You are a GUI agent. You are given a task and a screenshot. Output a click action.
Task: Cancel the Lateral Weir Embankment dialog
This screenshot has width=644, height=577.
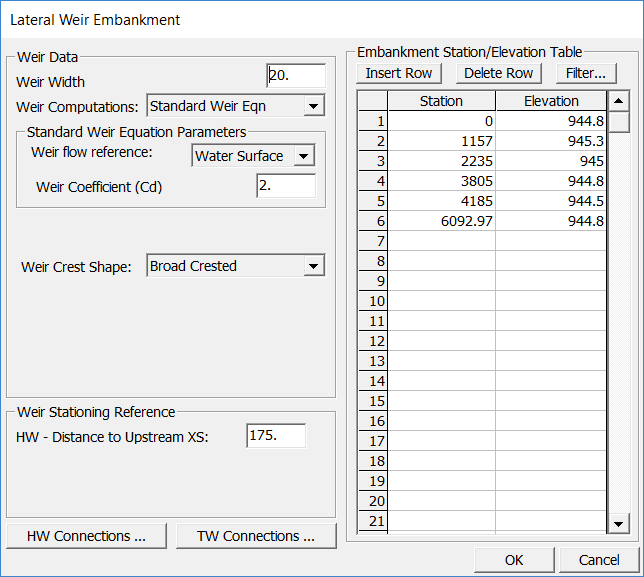tap(599, 560)
